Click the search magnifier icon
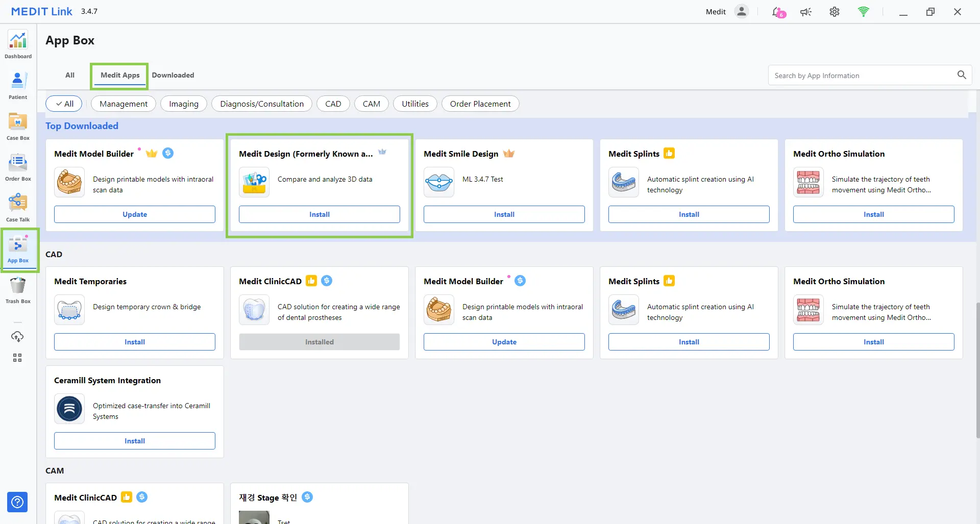This screenshot has height=524, width=980. coord(962,75)
